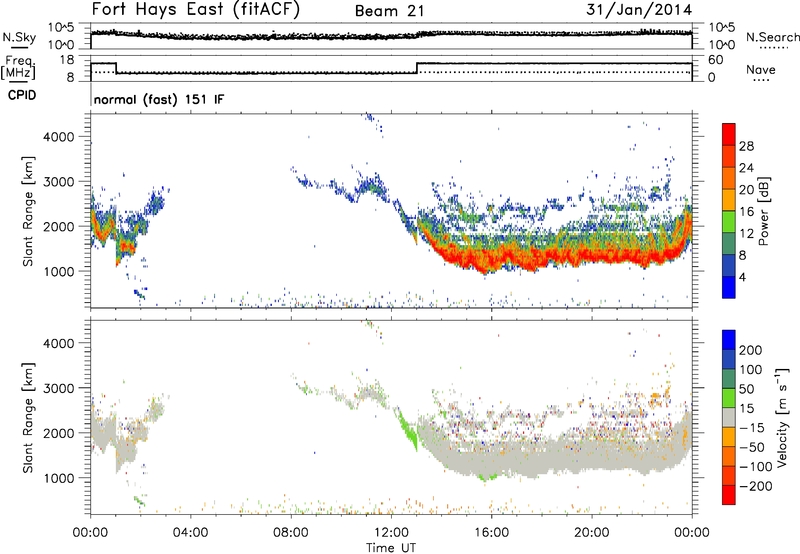Click the "1000" tick in the velocity panel

click(59, 478)
